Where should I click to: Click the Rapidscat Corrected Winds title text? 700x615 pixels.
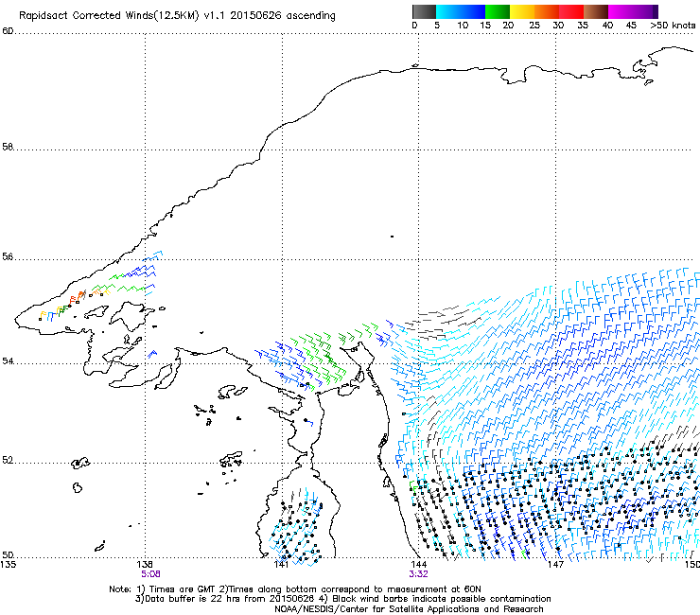tap(177, 15)
